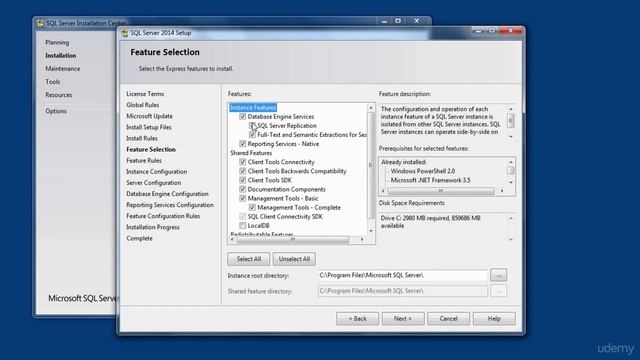Enable the LocalDB checkbox
This screenshot has height=360, width=640.
242,225
